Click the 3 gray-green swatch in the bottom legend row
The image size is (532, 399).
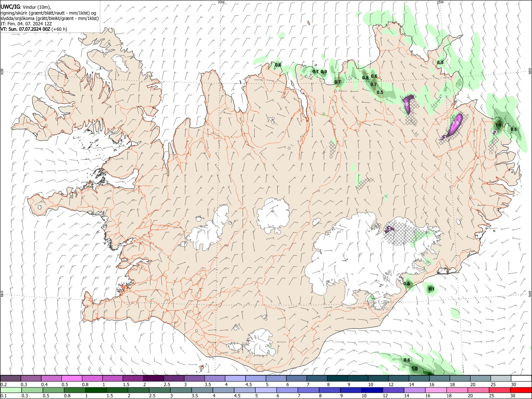[181, 390]
